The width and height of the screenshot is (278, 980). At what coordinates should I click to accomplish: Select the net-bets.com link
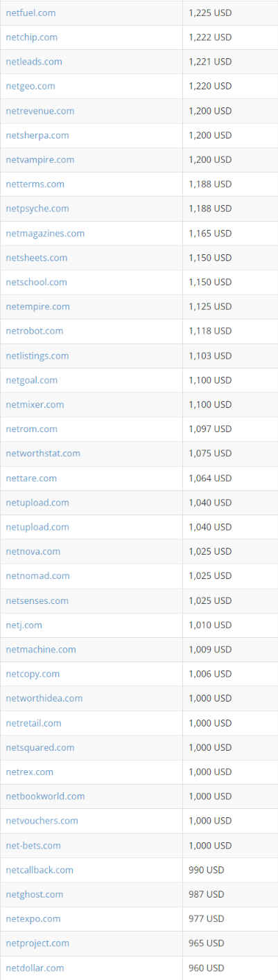33,845
